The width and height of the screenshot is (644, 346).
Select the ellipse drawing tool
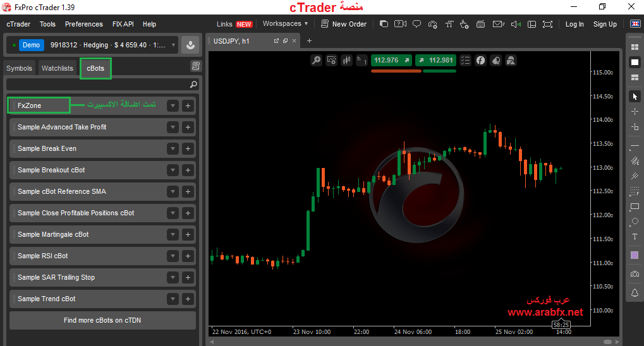635,222
